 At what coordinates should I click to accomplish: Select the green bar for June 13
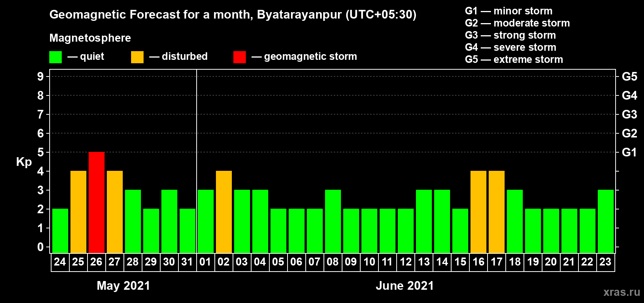point(424,221)
